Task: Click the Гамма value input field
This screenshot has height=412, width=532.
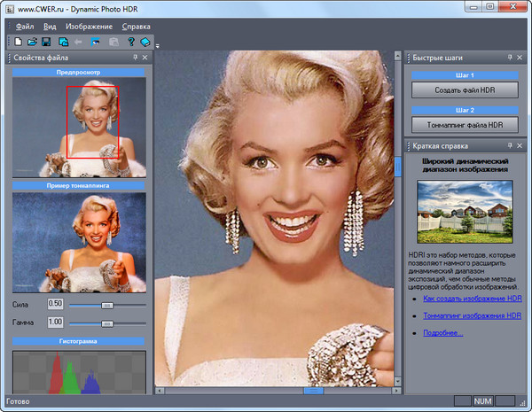Action: coord(55,322)
